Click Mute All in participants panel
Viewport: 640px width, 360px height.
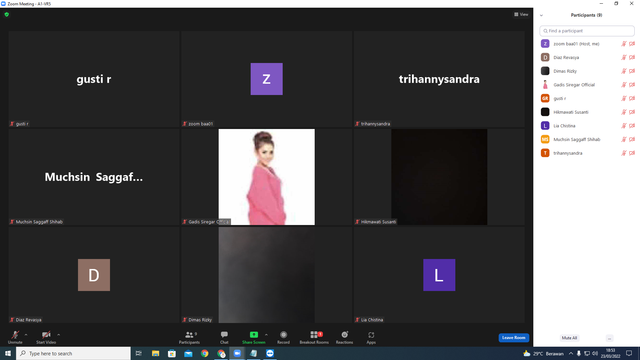click(569, 338)
